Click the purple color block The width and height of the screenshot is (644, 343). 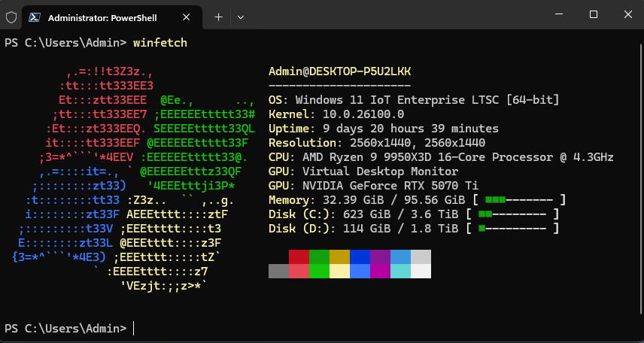[381, 256]
